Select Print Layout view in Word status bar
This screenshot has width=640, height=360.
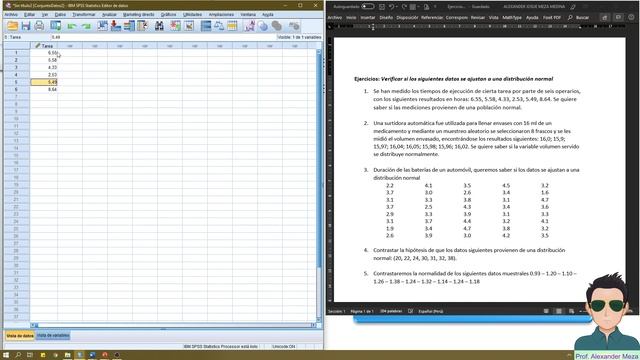coord(559,311)
